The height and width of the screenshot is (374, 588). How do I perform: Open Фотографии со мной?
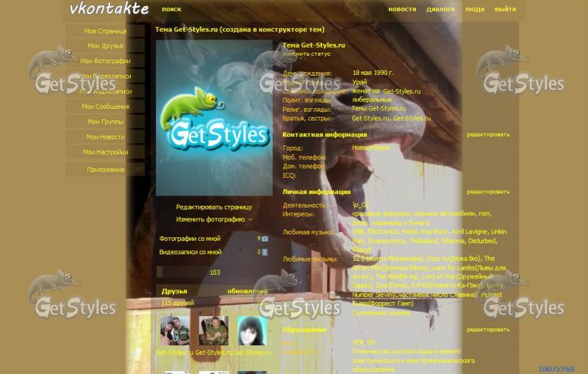point(190,238)
